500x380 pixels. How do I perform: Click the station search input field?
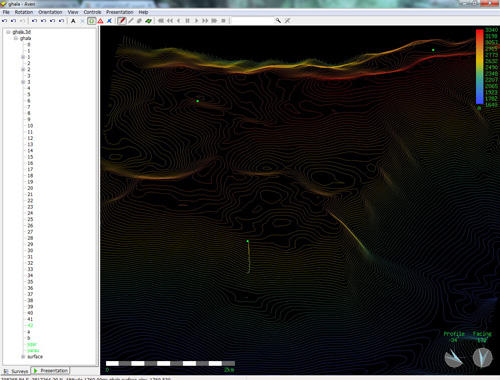(x=252, y=21)
